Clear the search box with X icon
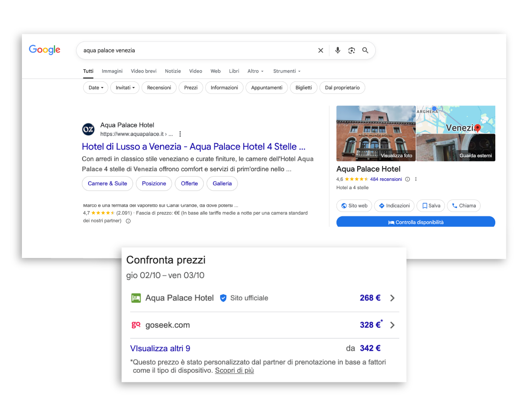Screen dimensions: 526x420 [320, 50]
